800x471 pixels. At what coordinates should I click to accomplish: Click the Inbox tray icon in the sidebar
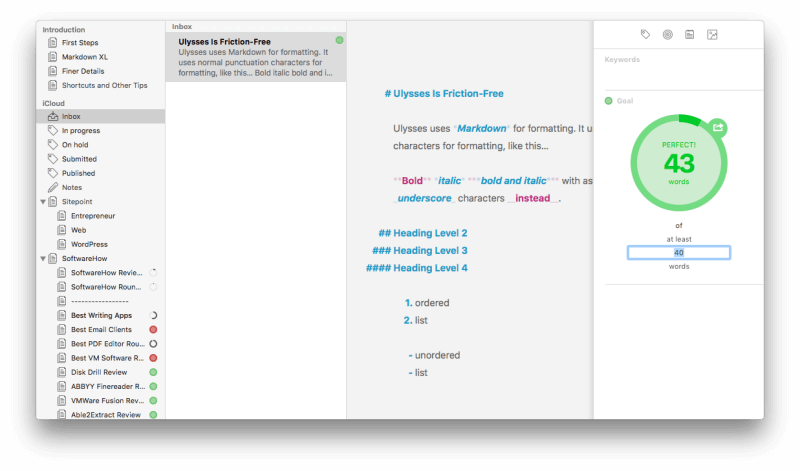pyautogui.click(x=53, y=116)
